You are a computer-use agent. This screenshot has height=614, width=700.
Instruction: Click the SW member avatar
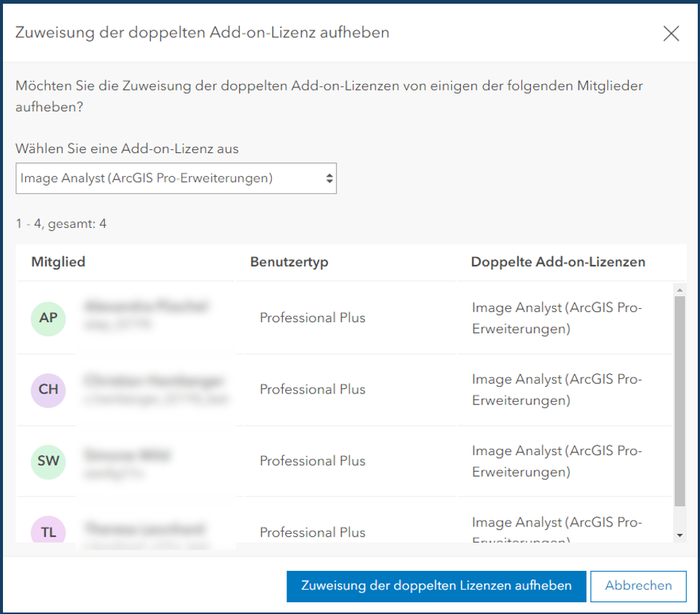coord(48,462)
